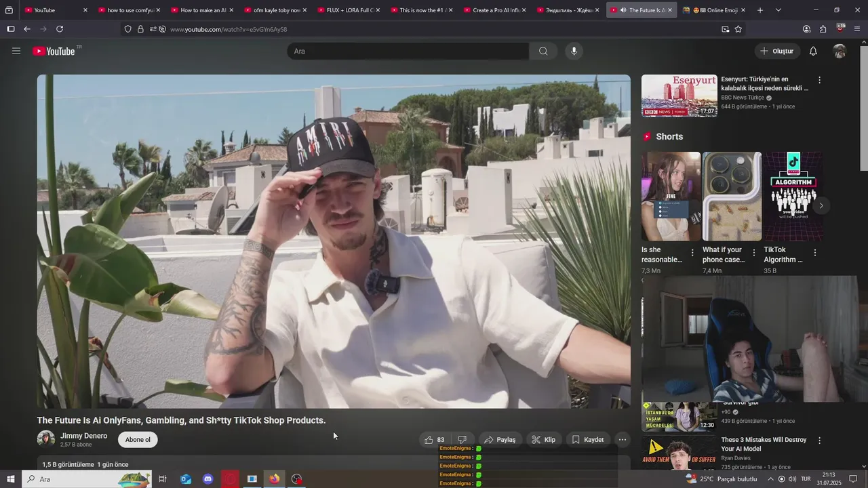Open more actions ellipsis below video

tap(622, 440)
